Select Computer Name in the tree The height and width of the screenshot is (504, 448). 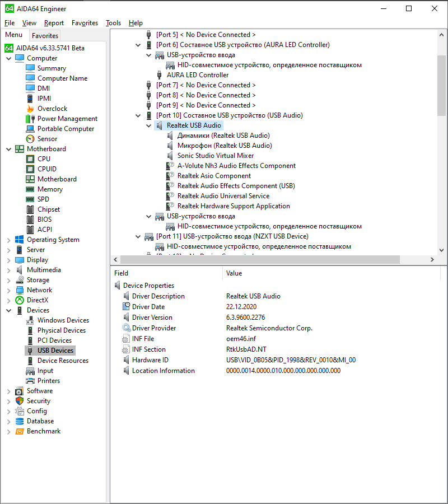pyautogui.click(x=62, y=78)
